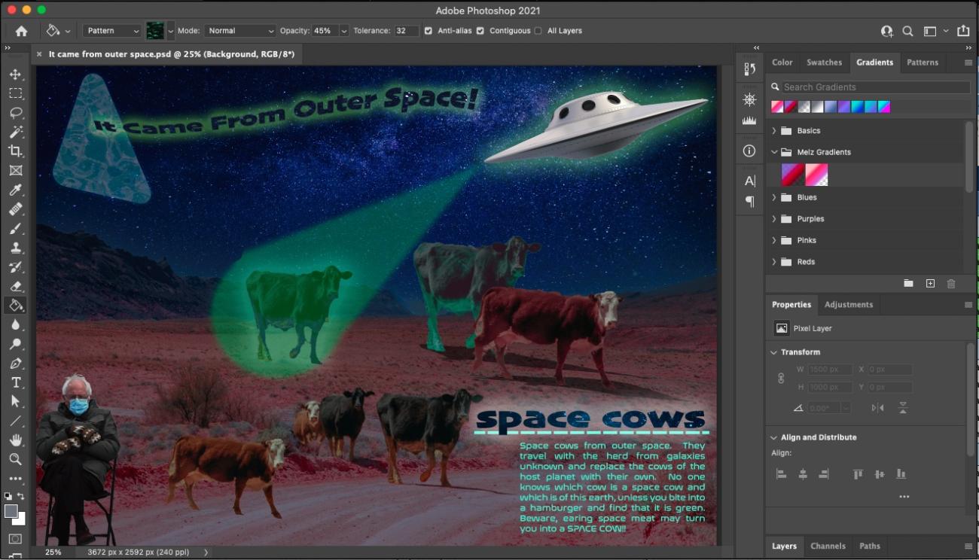Flip horizontal in Transform section
Screen dimensions: 979x560
877,407
